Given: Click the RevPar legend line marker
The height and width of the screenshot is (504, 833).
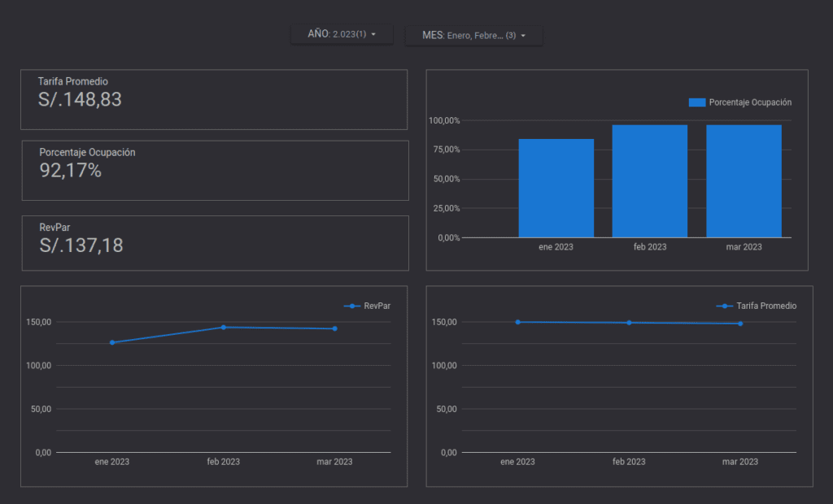Looking at the screenshot, I should pos(352,306).
